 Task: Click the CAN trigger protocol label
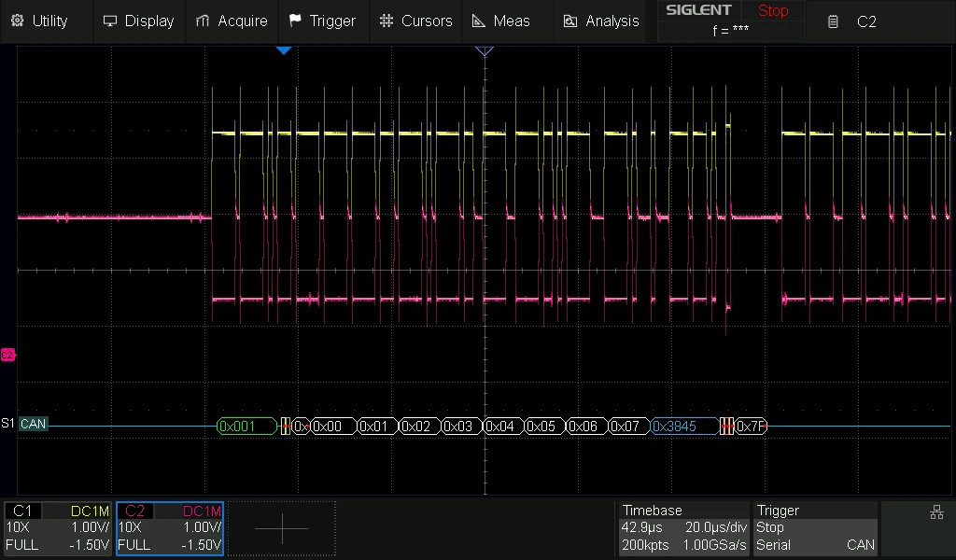(860, 545)
